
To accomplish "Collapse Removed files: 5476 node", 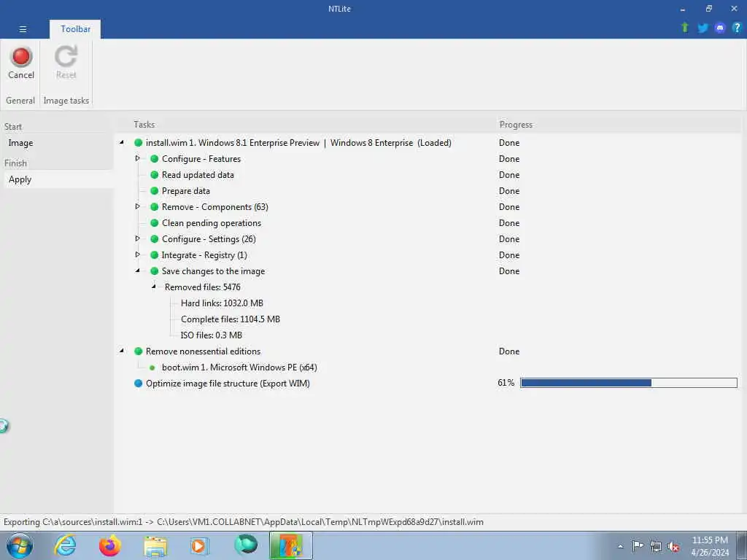I will click(154, 287).
